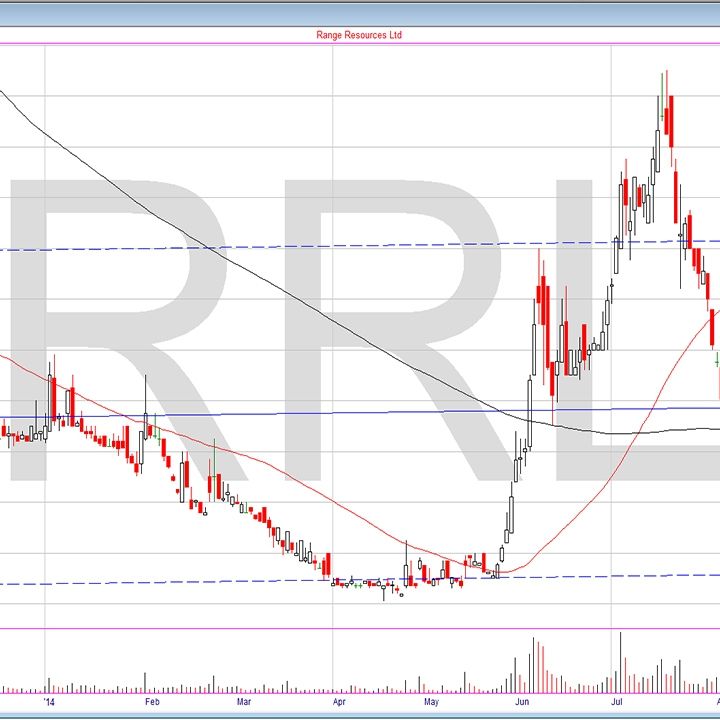Select the solid blue horizontal mid-level line

coord(300,412)
